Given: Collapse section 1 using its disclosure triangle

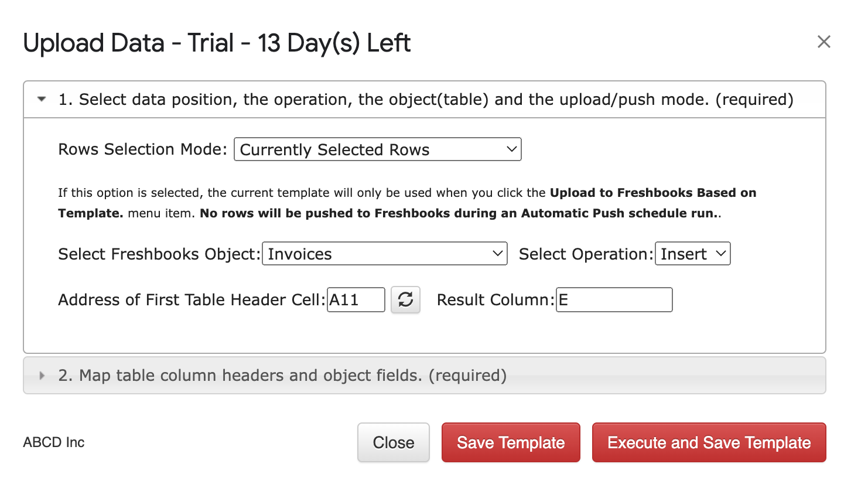Looking at the screenshot, I should [42, 99].
